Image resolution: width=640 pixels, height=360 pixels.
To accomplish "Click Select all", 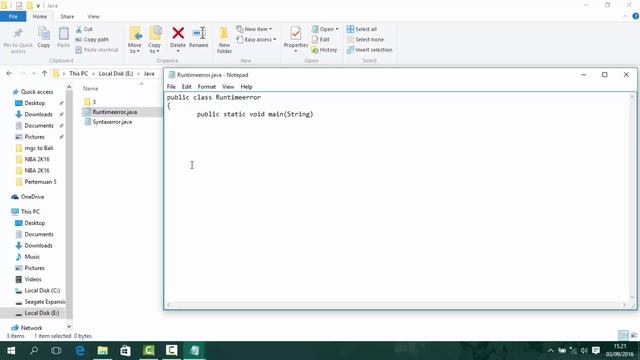I will (x=362, y=29).
